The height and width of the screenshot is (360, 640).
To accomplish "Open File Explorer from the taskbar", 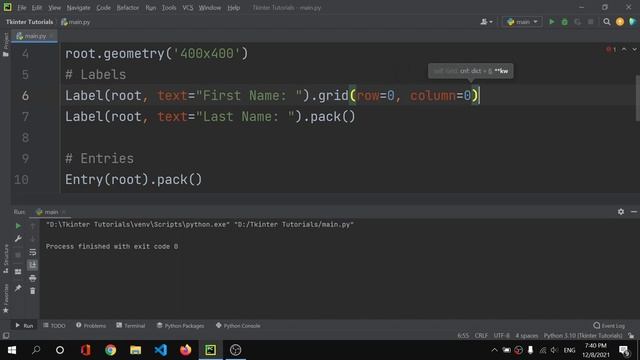I will 136,350.
